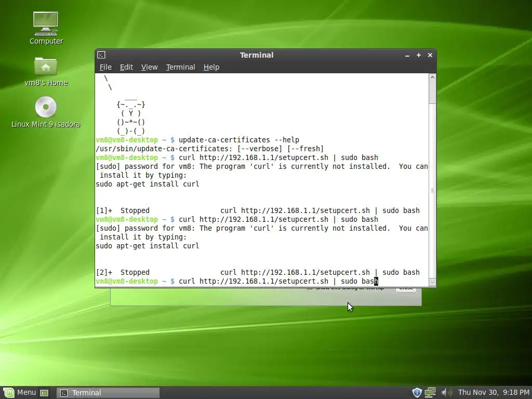Click the show desktop icon beside Menu
The width and height of the screenshot is (532, 399).
[44, 393]
